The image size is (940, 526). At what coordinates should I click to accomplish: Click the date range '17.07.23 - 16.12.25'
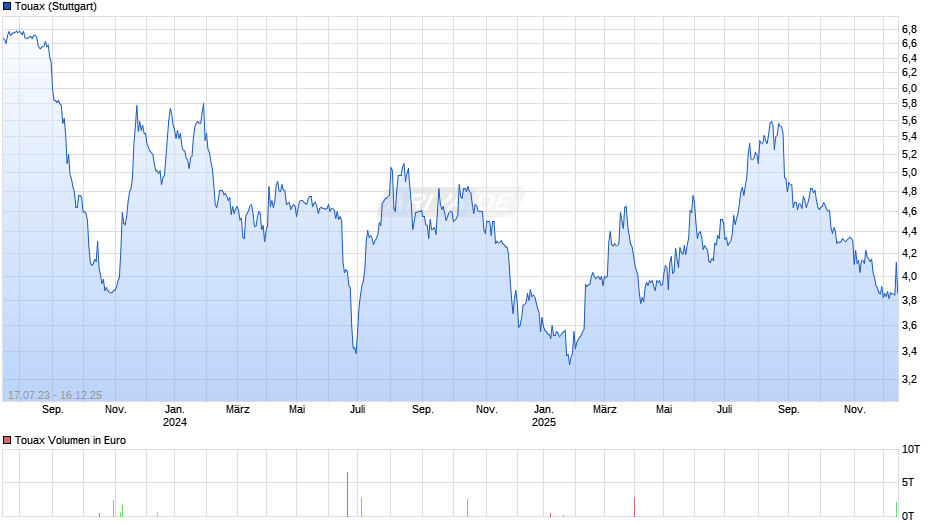[55, 395]
